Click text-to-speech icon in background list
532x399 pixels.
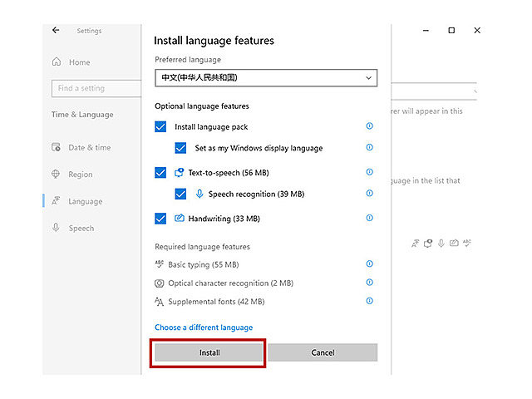click(428, 244)
